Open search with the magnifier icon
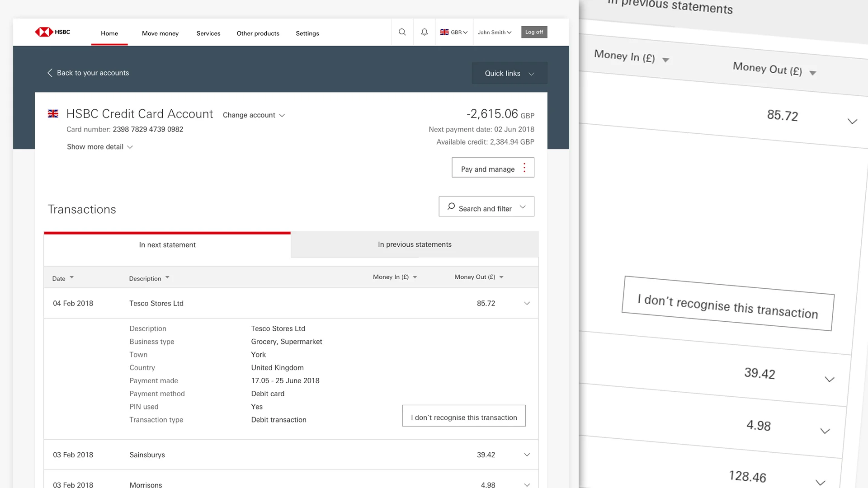Screen dimensions: 868x488 tap(402, 32)
